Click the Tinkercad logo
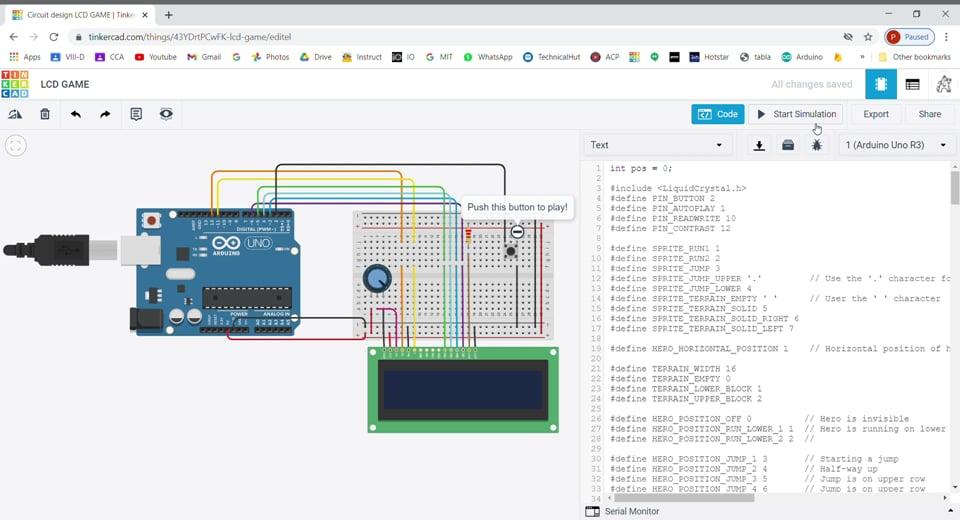The image size is (960, 520). click(x=15, y=84)
